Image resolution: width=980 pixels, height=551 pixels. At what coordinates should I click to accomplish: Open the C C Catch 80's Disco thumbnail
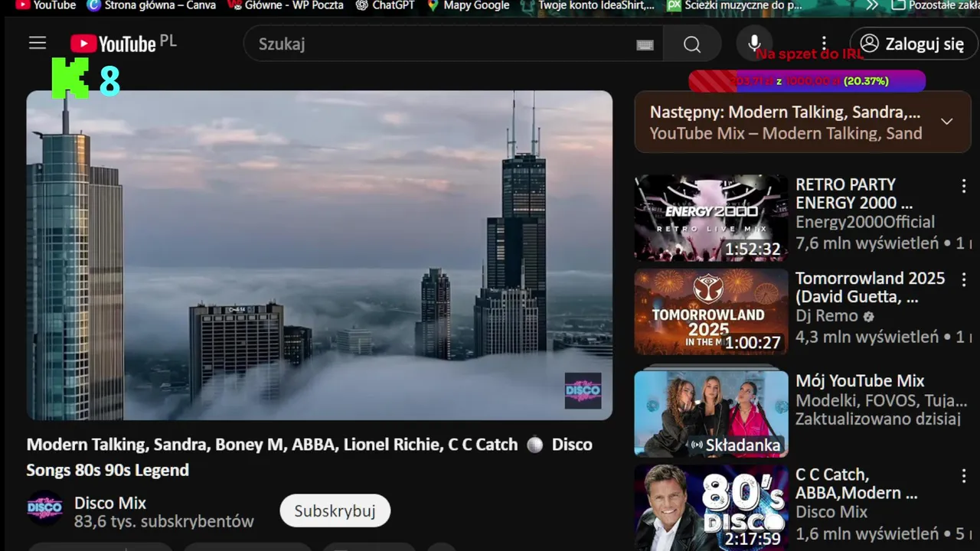(x=711, y=507)
